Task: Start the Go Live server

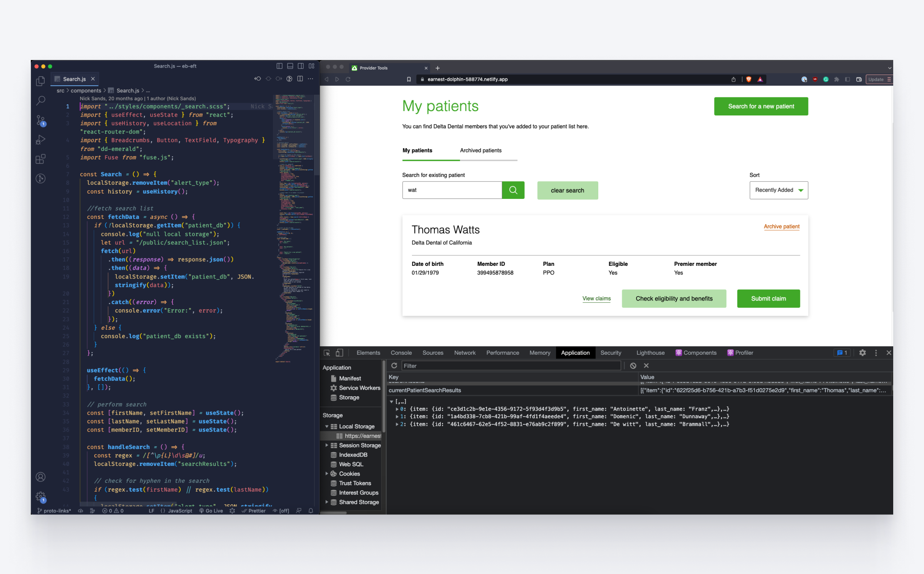Action: [x=211, y=511]
